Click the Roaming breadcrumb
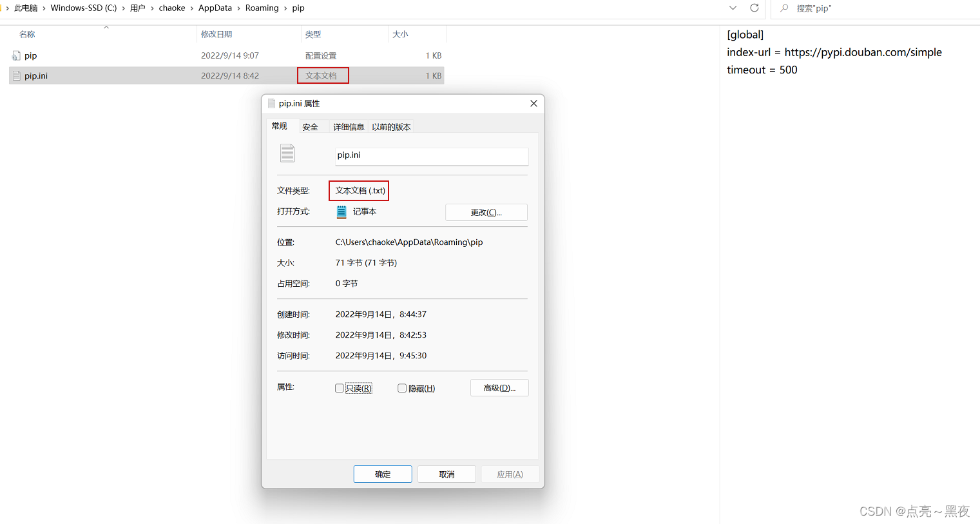The height and width of the screenshot is (524, 980). click(x=262, y=8)
